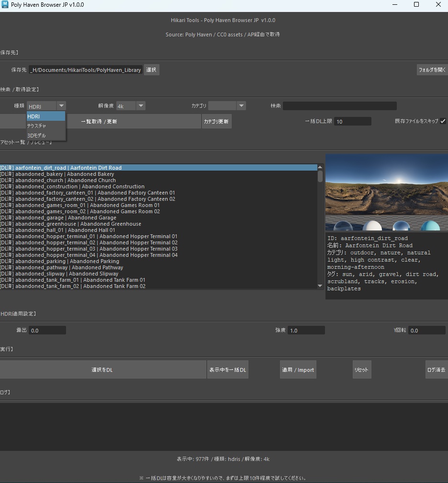The image size is (448, 483).
Task: Select abandoned_factory_canteen_02 list entry
Action: click(158, 199)
